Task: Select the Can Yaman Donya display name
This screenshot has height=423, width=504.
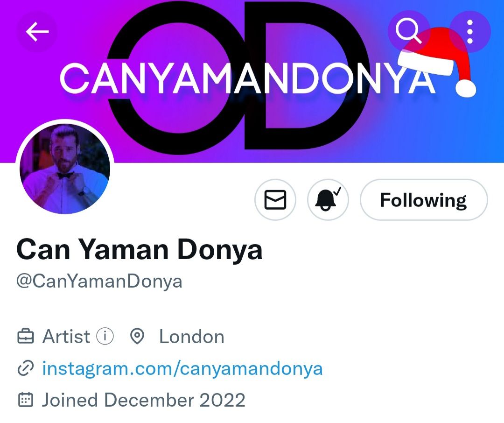Action: click(139, 250)
